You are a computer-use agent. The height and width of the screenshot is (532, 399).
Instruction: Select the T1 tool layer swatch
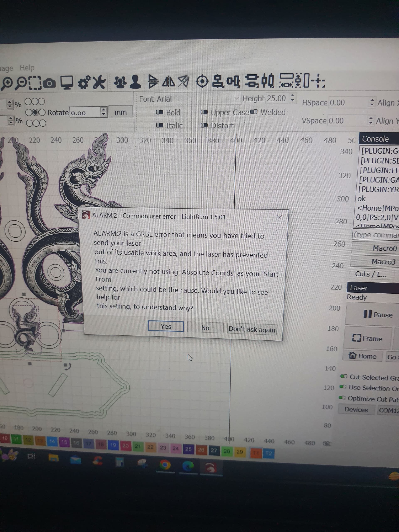tap(256, 453)
